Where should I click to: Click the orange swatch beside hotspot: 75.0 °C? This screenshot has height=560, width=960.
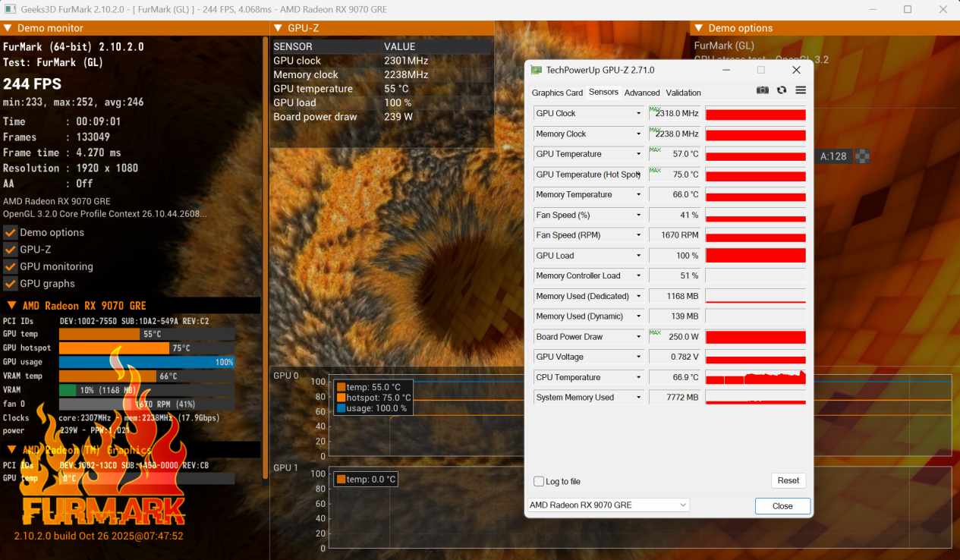[341, 398]
